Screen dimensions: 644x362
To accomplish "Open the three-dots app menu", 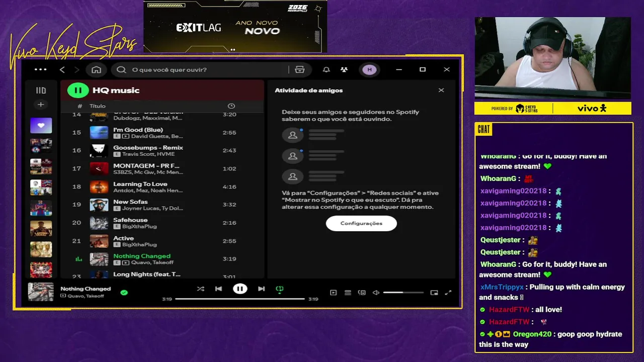I will (x=40, y=70).
